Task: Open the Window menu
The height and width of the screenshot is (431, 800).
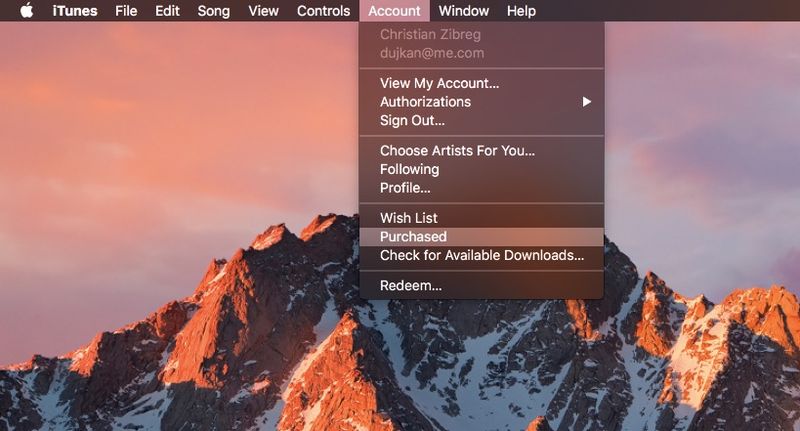Action: 464,11
